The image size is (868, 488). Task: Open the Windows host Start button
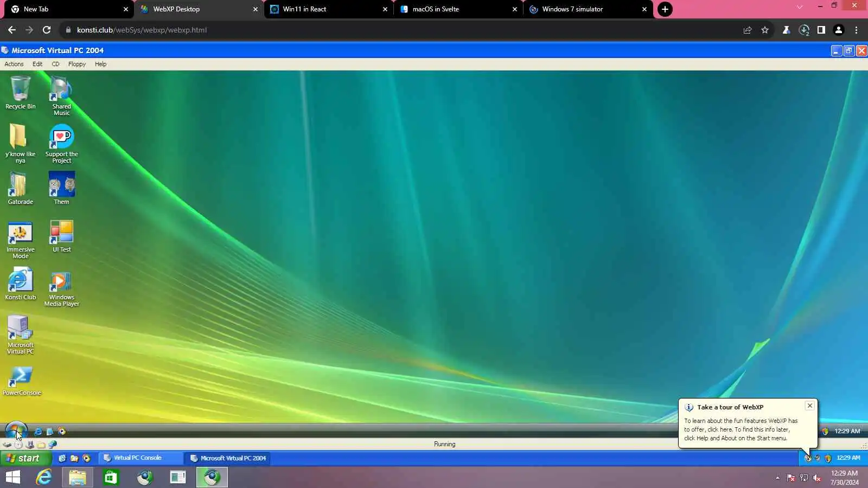coord(13,477)
